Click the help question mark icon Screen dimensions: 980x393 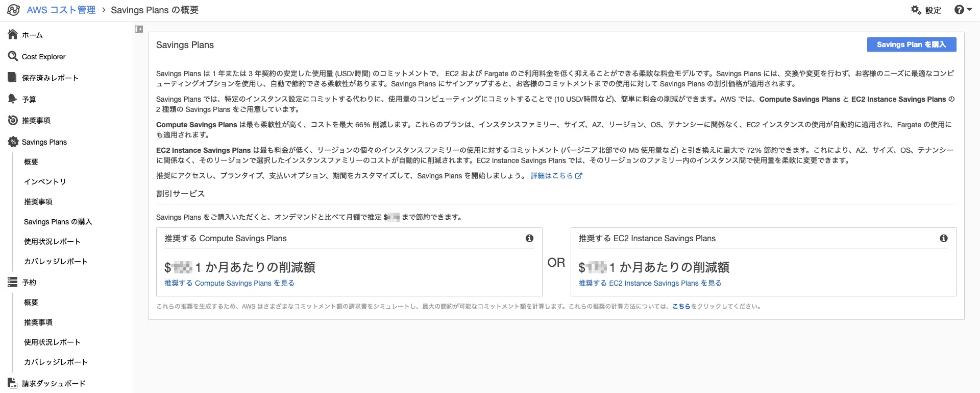tap(959, 10)
